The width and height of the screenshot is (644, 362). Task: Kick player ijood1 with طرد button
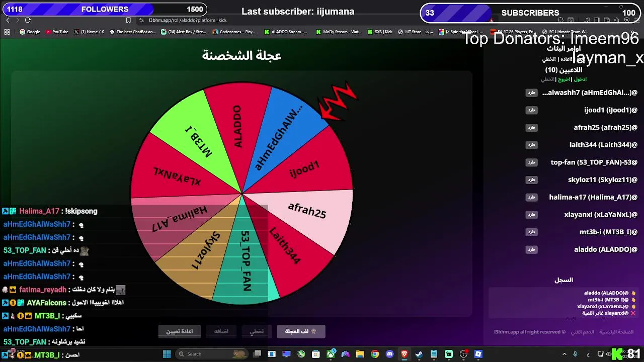[531, 110]
